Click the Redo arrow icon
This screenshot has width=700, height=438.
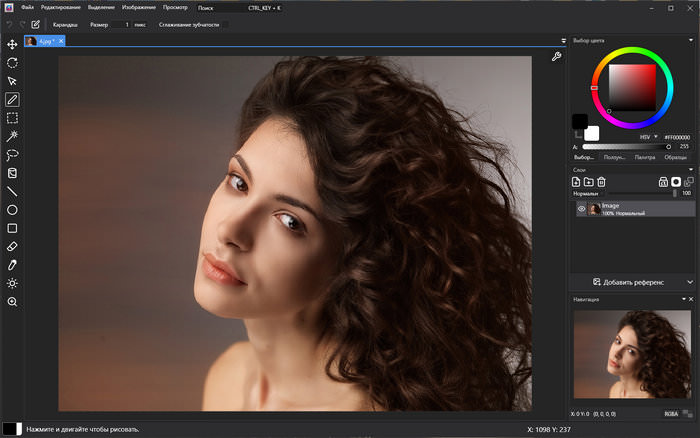pos(22,25)
